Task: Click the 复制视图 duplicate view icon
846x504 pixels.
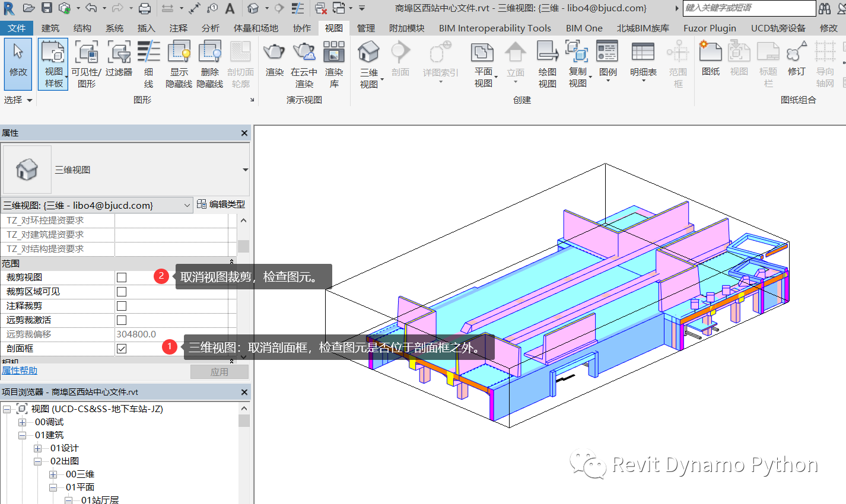Action: pyautogui.click(x=577, y=52)
